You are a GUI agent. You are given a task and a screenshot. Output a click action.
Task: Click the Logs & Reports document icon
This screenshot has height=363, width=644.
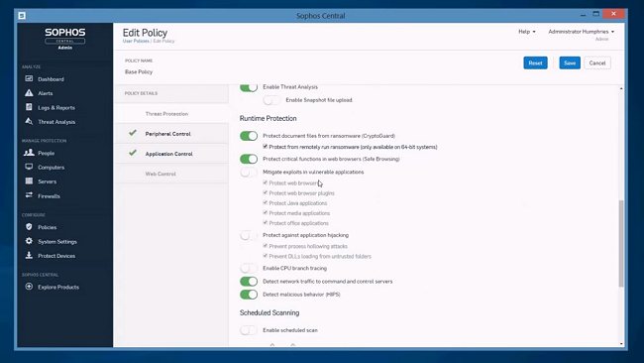[x=29, y=107]
